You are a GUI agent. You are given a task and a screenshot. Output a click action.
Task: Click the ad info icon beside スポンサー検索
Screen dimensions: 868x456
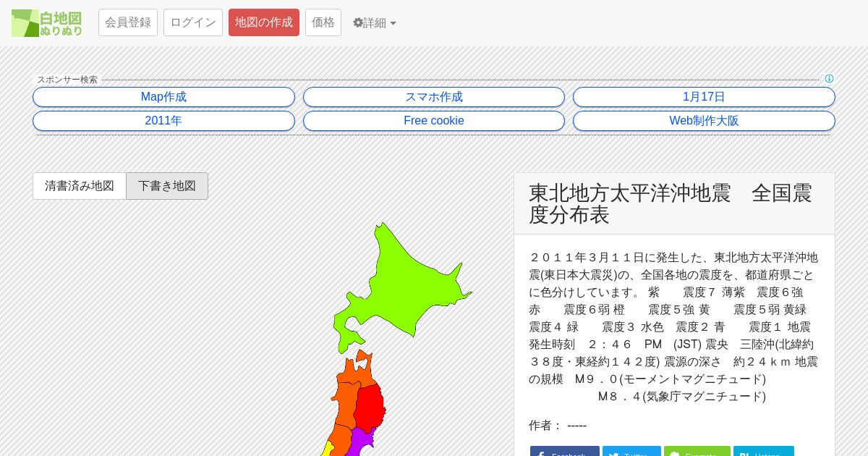829,79
